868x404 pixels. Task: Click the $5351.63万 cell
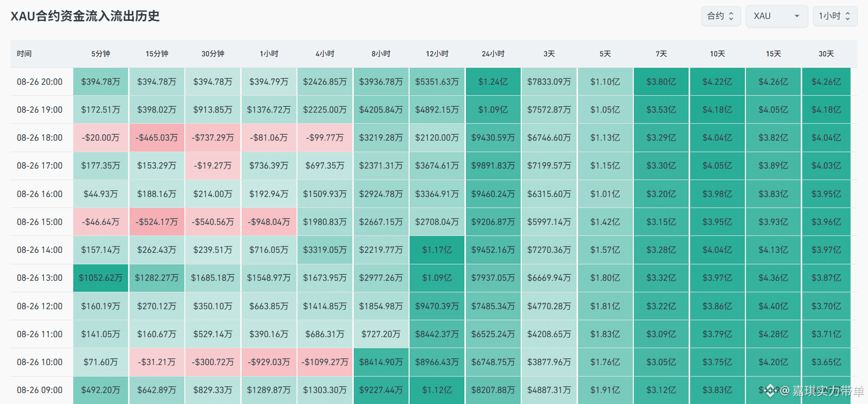[x=437, y=82]
